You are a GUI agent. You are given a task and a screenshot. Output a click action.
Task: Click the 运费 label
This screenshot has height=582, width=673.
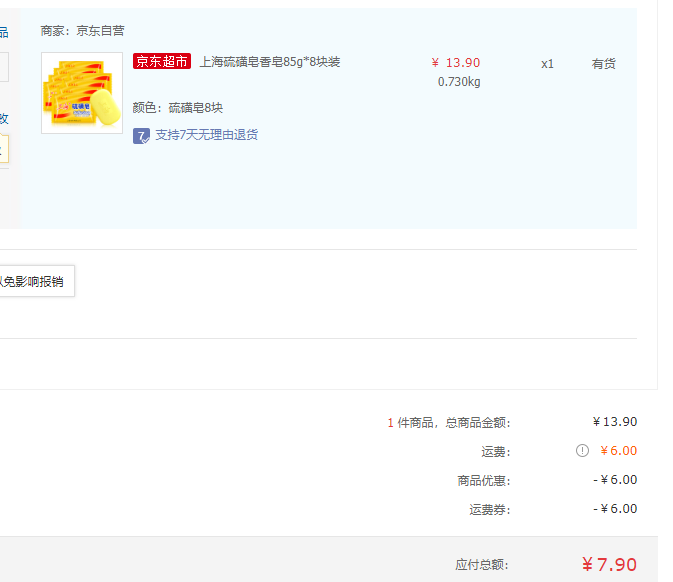tap(496, 452)
